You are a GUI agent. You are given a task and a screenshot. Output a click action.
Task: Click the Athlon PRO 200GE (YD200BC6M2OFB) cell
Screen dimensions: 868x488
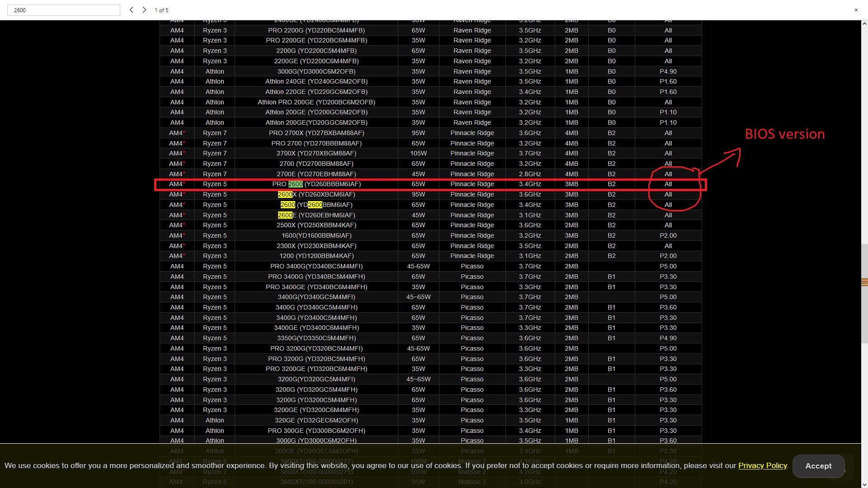pyautogui.click(x=316, y=102)
